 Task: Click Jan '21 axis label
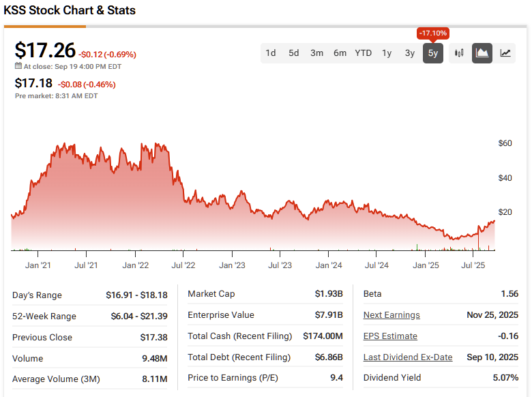coord(38,265)
